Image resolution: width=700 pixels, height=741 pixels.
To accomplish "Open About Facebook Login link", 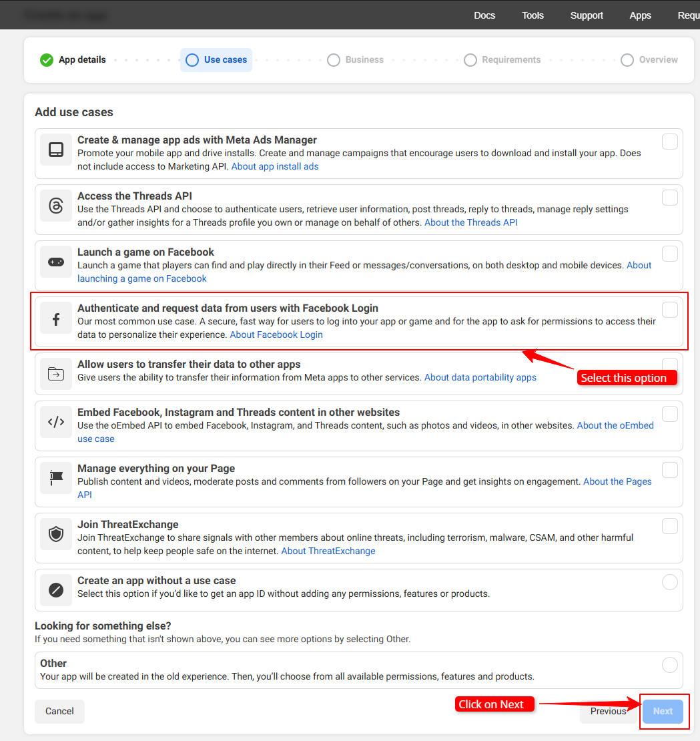I will point(276,334).
